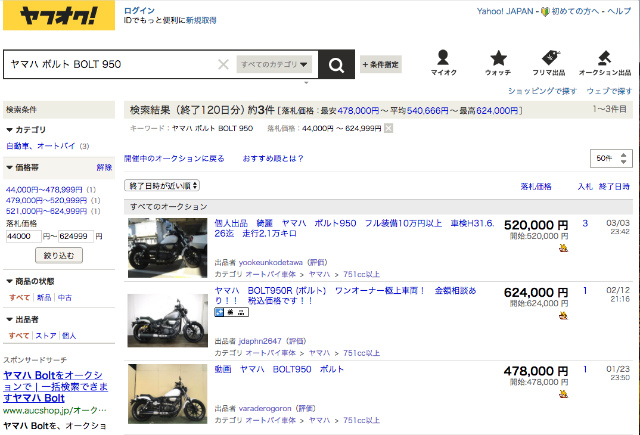Click thumbnail of 624,000 円 motorcycle
640x435 pixels.
coord(167,320)
